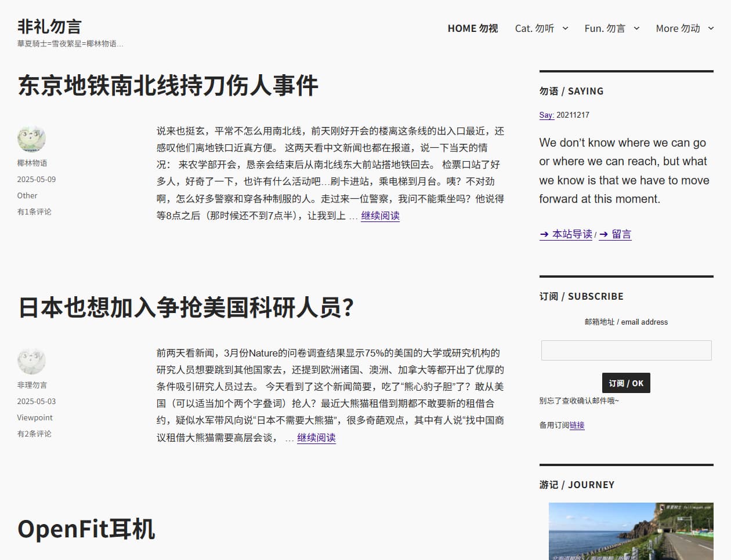Open the 非礼勿言 site title

pos(49,27)
